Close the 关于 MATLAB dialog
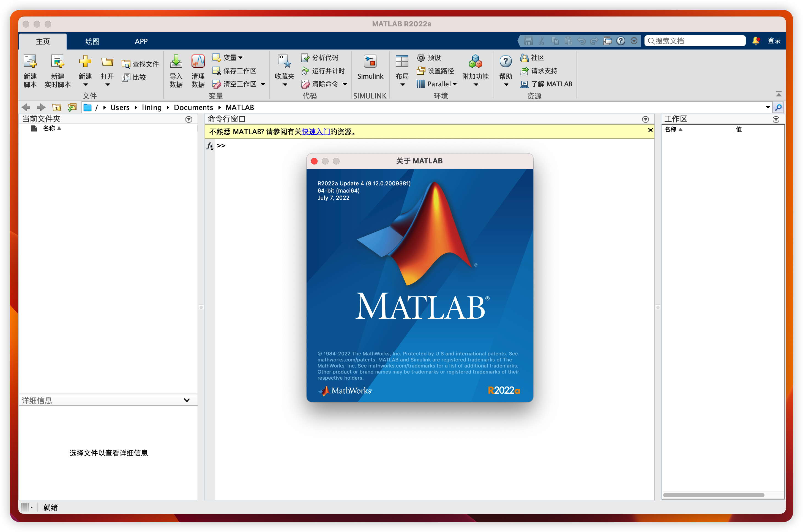The width and height of the screenshot is (803, 532). tap(314, 161)
